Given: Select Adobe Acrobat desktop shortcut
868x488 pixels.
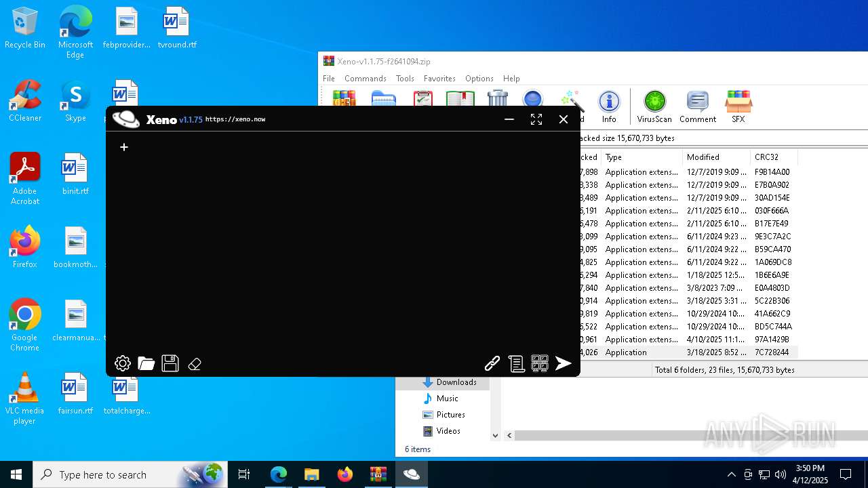Looking at the screenshot, I should pyautogui.click(x=25, y=179).
